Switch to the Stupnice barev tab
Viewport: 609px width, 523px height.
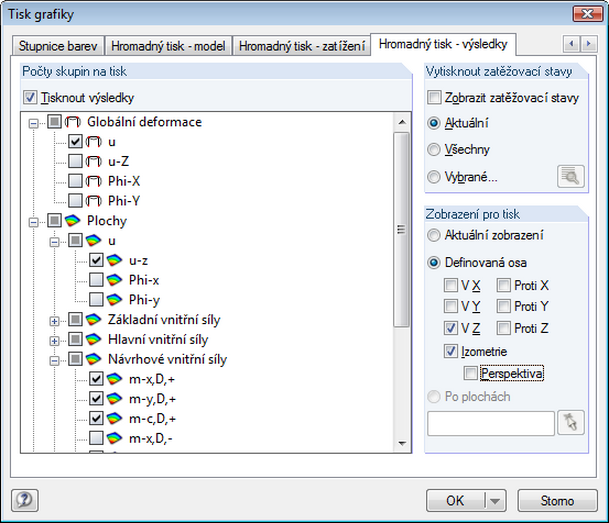click(x=58, y=46)
